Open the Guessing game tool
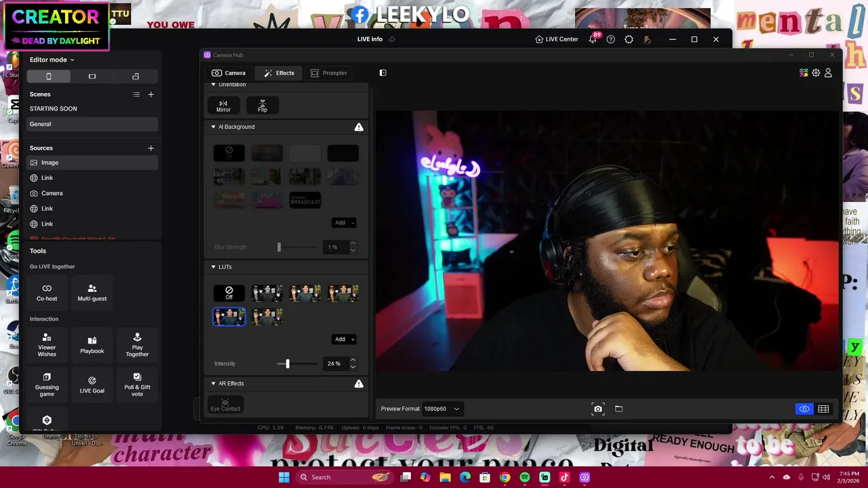The image size is (868, 488). (47, 385)
